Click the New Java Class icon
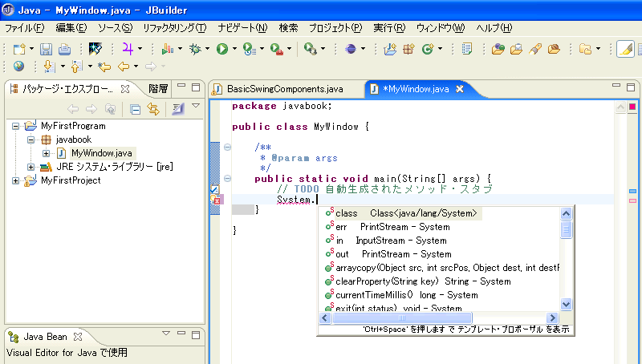Image resolution: width=642 pixels, height=364 pixels. point(429,50)
